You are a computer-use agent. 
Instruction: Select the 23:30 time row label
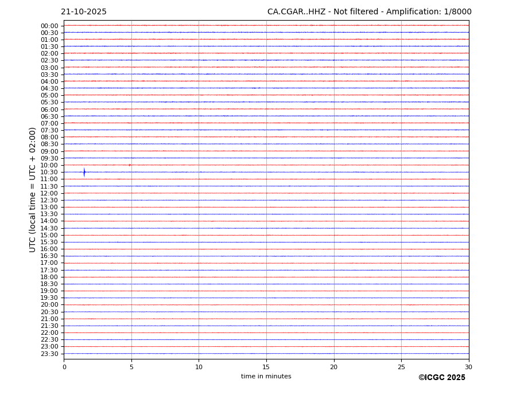(49, 354)
